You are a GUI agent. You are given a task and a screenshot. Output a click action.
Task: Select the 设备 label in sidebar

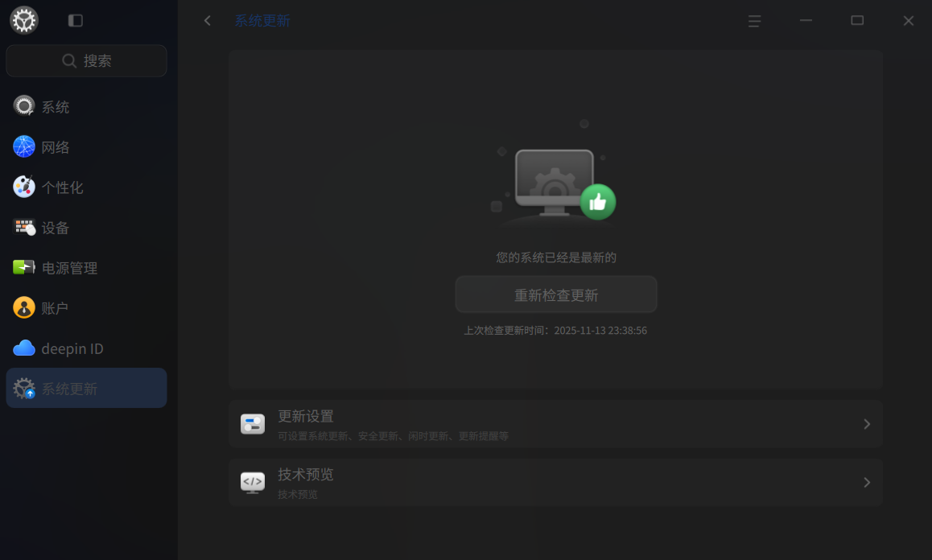(x=56, y=229)
